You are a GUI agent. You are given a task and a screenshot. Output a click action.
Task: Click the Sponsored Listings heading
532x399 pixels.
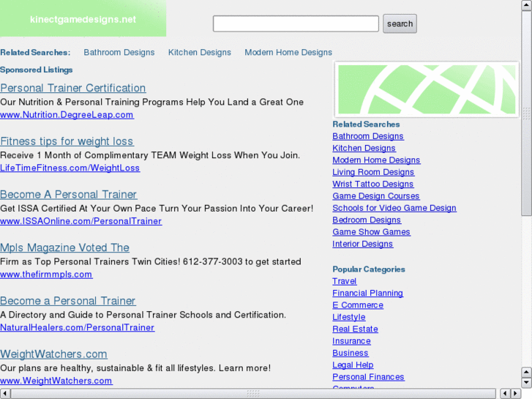click(x=37, y=70)
